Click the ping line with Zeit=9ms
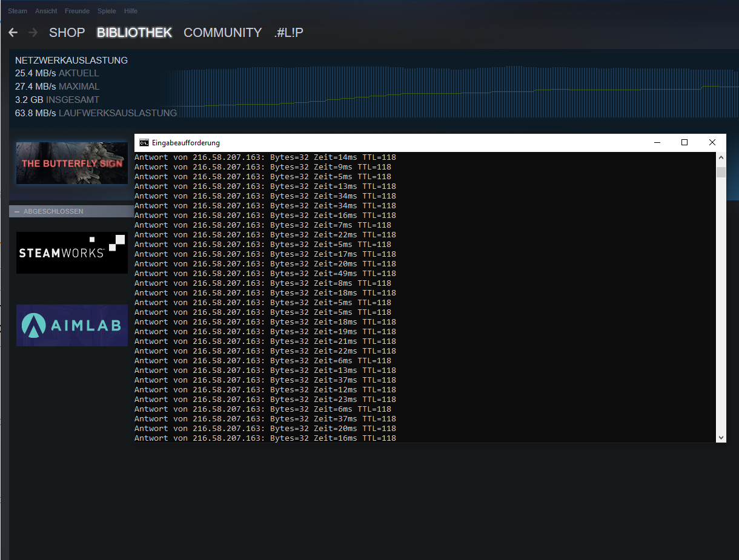The height and width of the screenshot is (560, 739). [x=263, y=167]
